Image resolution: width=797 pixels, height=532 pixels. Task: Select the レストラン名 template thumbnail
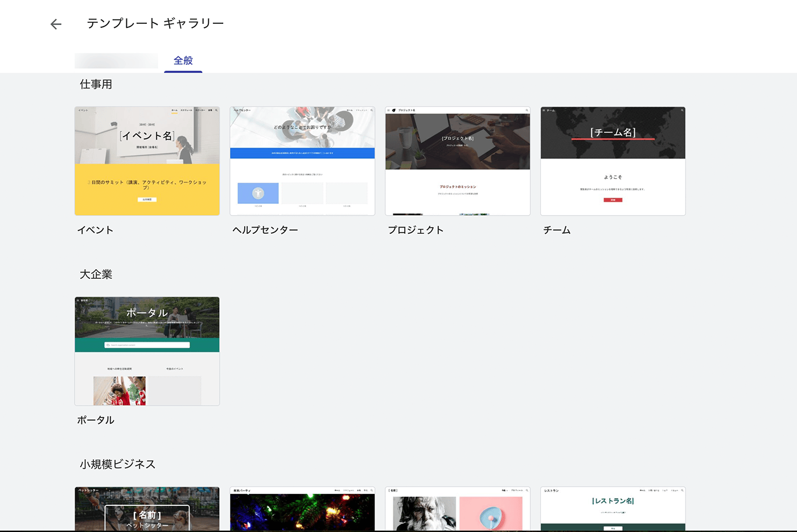pyautogui.click(x=613, y=508)
